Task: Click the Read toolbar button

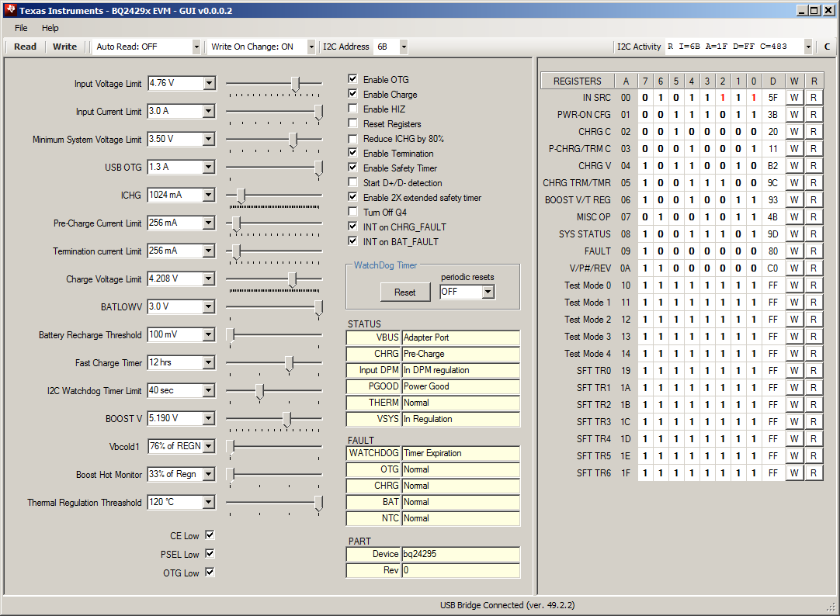Action: pos(25,47)
